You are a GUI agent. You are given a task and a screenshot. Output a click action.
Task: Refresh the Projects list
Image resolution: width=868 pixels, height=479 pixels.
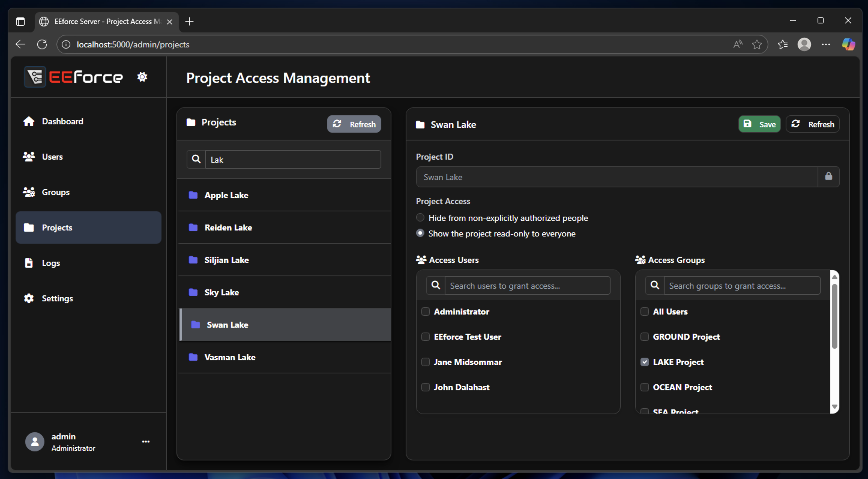click(354, 124)
